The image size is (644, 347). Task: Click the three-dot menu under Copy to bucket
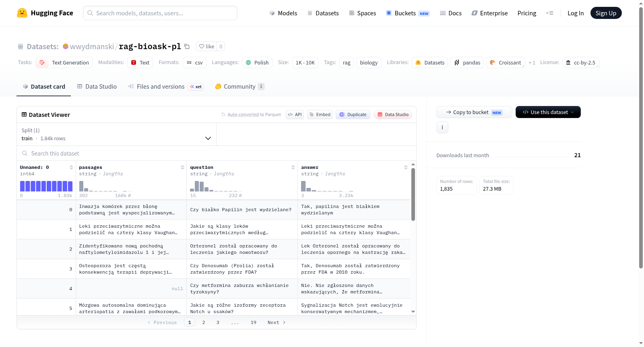[x=442, y=127]
